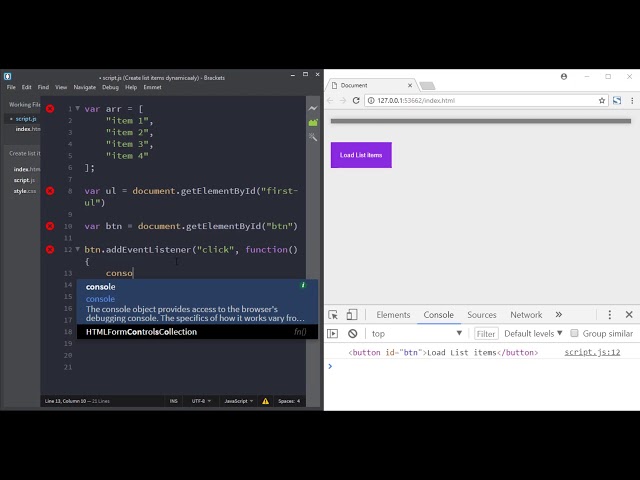
Task: Click the Chrome address bar URL
Action: click(x=416, y=100)
